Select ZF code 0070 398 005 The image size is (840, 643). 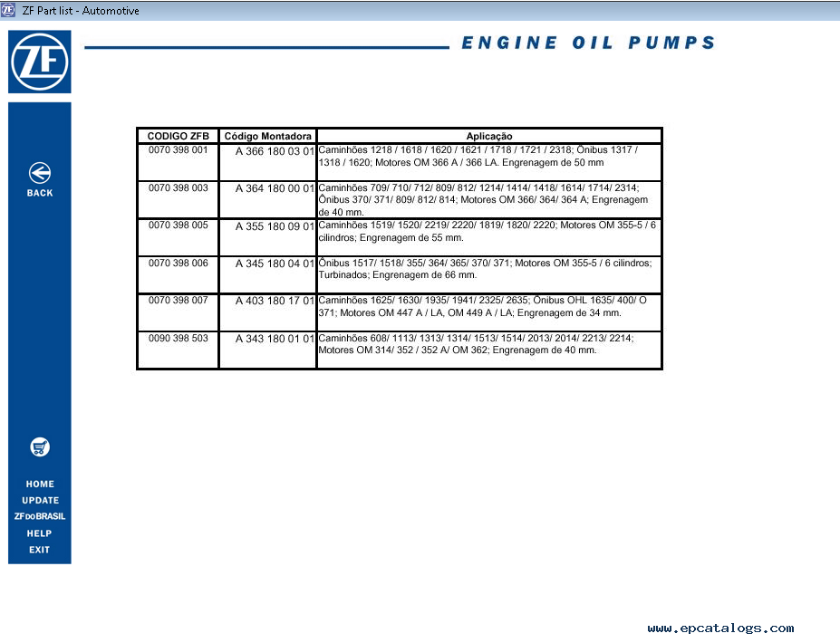tap(178, 225)
